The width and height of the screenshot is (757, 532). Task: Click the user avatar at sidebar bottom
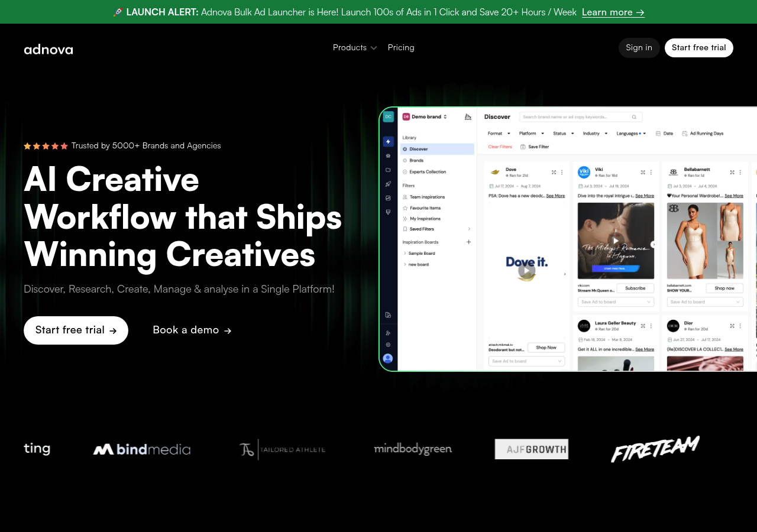[x=388, y=358]
